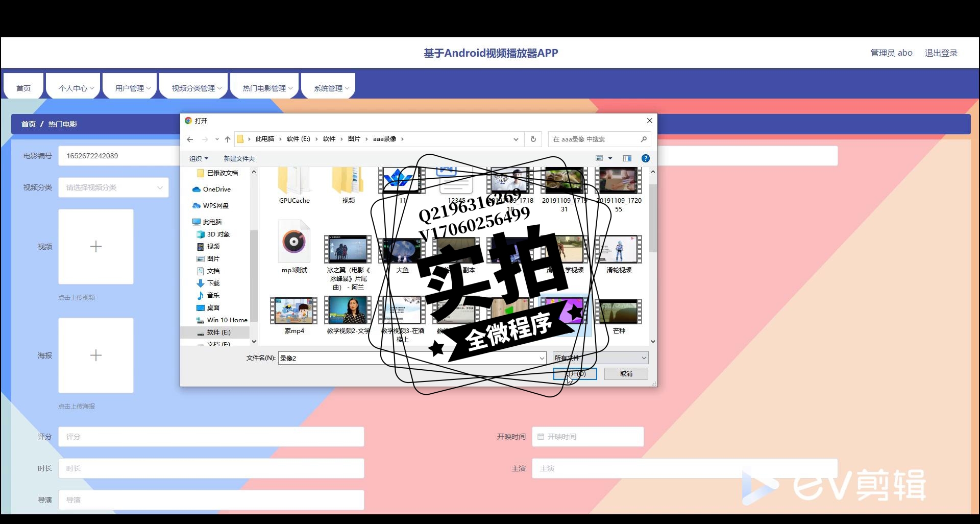Open 下载 in the navigation tree

coord(208,283)
